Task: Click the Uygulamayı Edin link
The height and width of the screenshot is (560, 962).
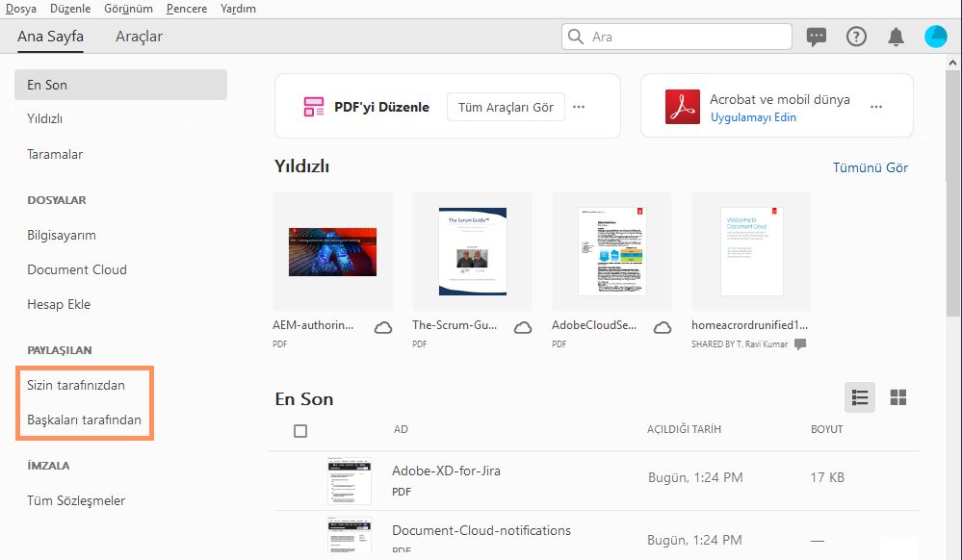Action: (753, 117)
